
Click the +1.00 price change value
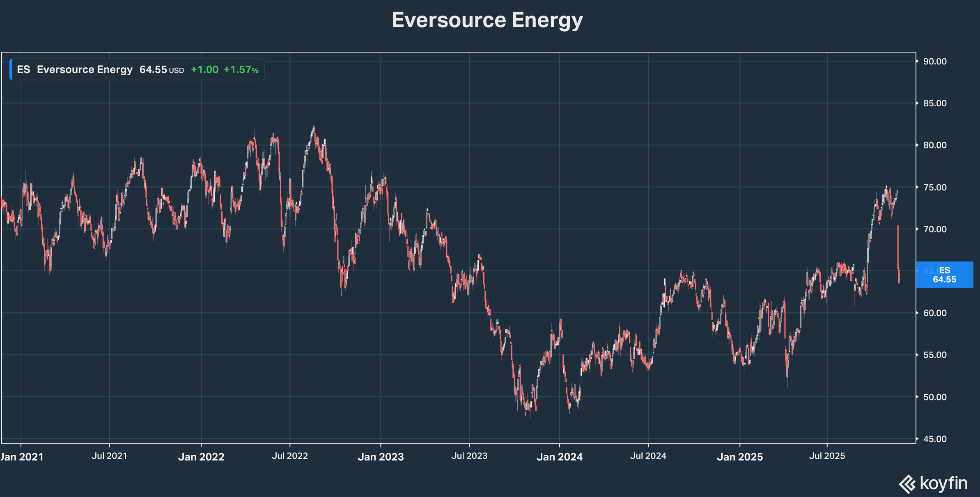point(204,70)
